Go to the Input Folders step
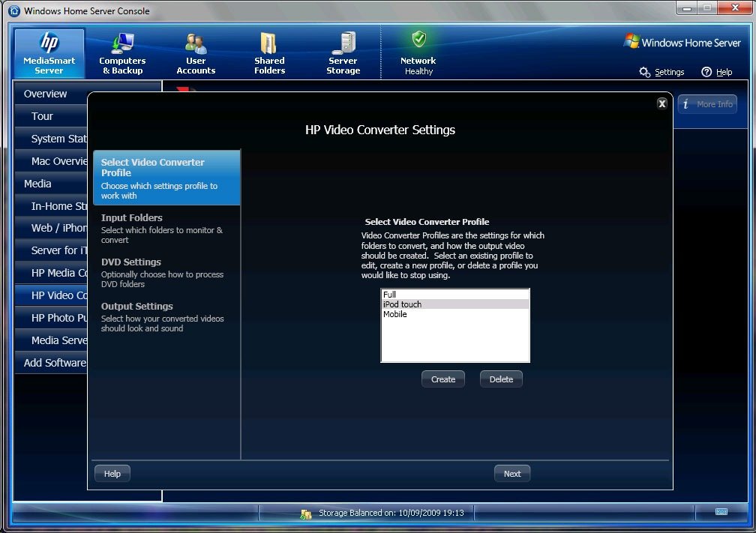This screenshot has height=533, width=756. (166, 229)
